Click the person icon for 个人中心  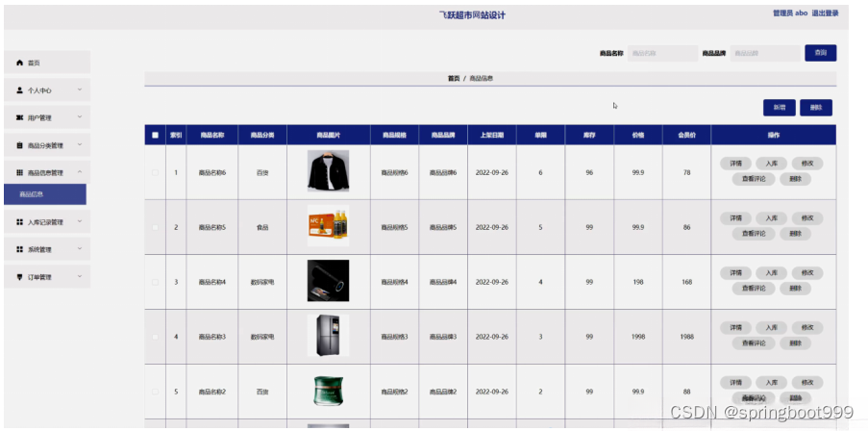(x=20, y=89)
